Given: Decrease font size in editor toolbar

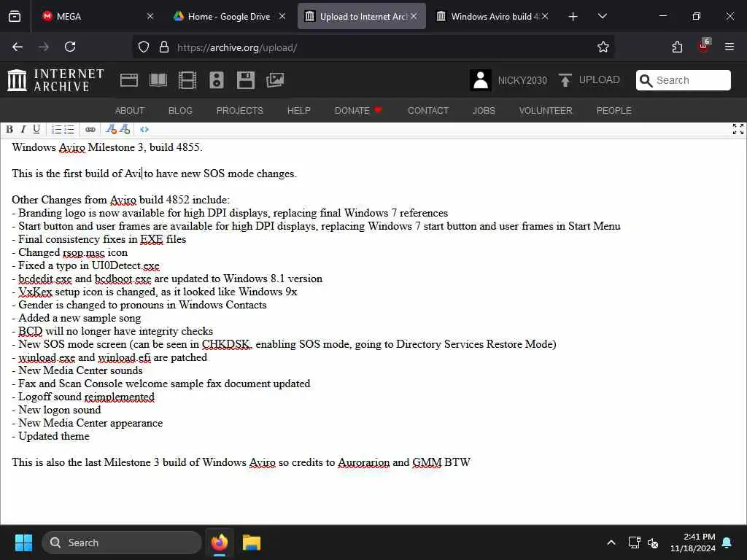Looking at the screenshot, I should 111,130.
